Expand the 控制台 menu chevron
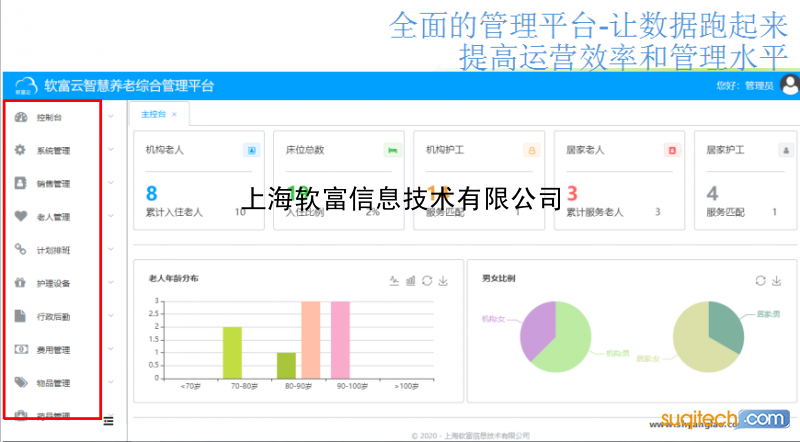The height and width of the screenshot is (442, 800). point(111,116)
